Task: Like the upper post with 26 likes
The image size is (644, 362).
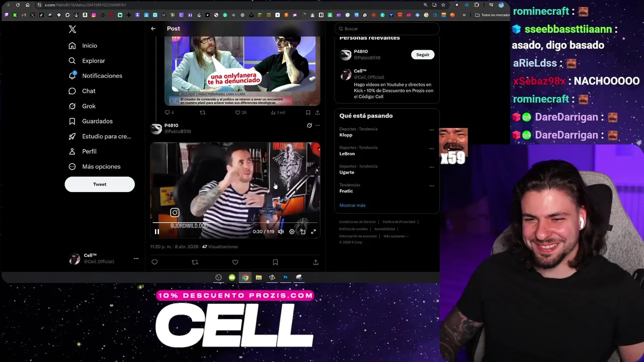Action: (240, 113)
